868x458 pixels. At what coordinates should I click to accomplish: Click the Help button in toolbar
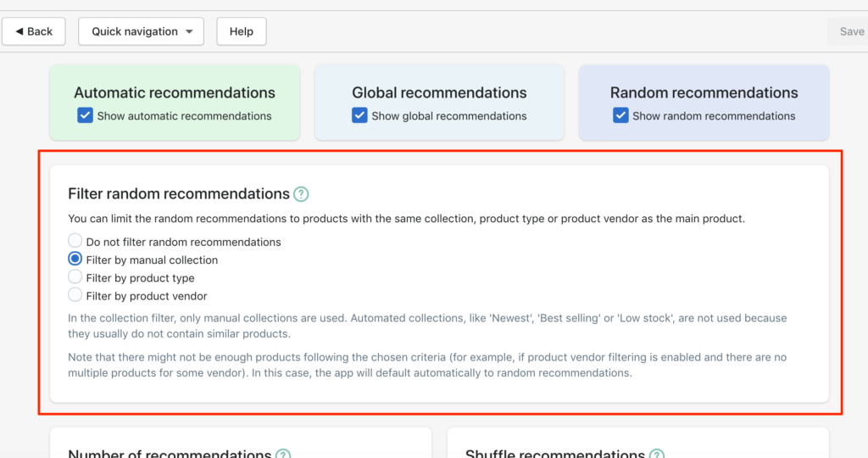[242, 31]
